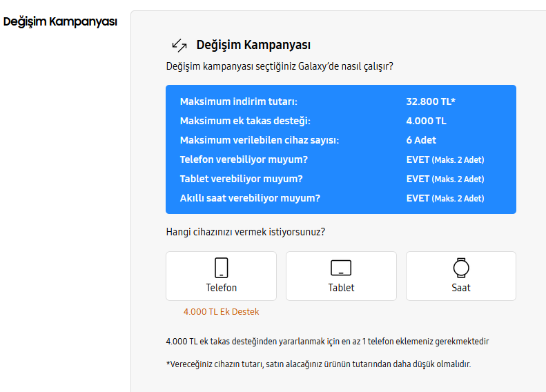Screen dimensions: 546x392
Task: Click the footnote starting "*Vereceğiniz cihazın tutarı"
Action: (x=318, y=364)
